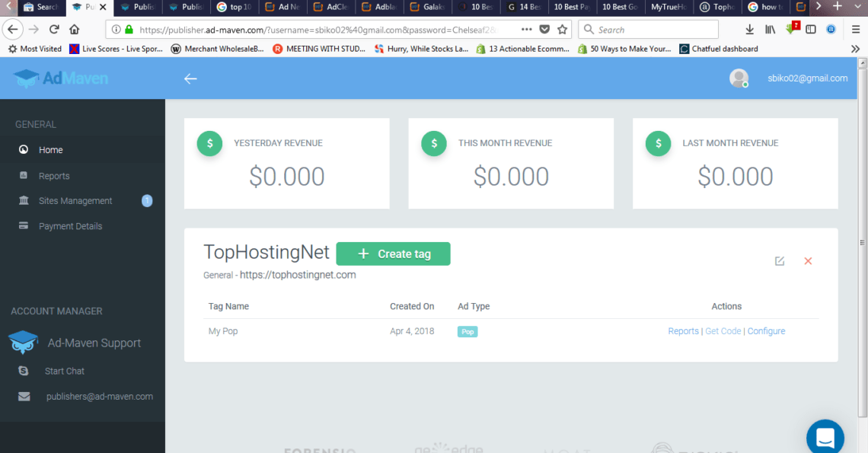Screen dimensions: 868x453
Task: Click the envelope email icon
Action: coord(24,397)
